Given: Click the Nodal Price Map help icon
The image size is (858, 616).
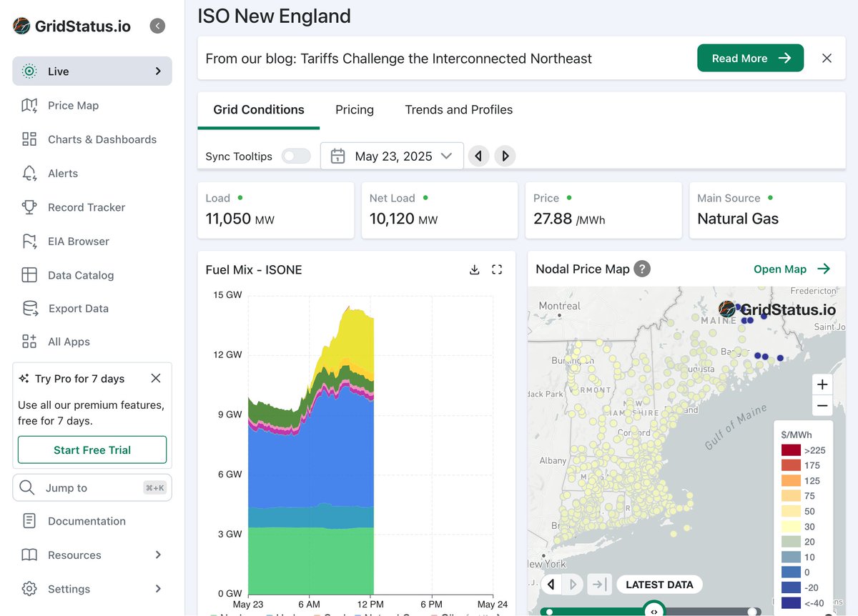Looking at the screenshot, I should point(642,269).
